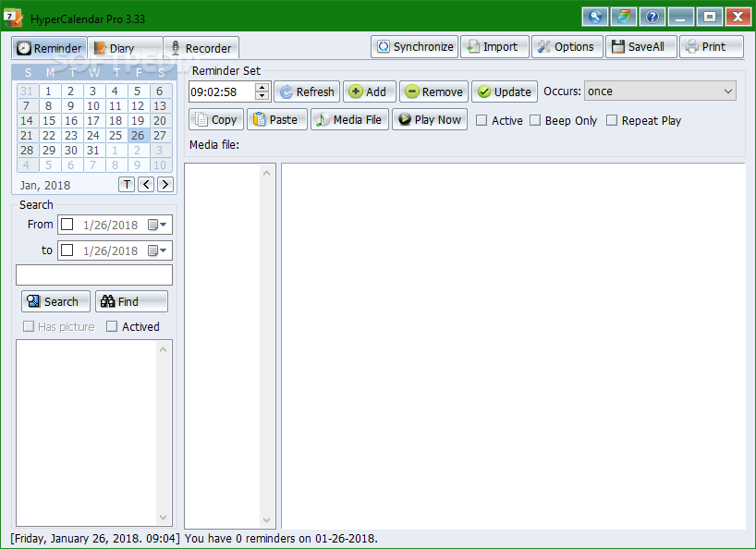This screenshot has width=756, height=549.
Task: Click the wrench icon in title bar
Action: pyautogui.click(x=595, y=18)
